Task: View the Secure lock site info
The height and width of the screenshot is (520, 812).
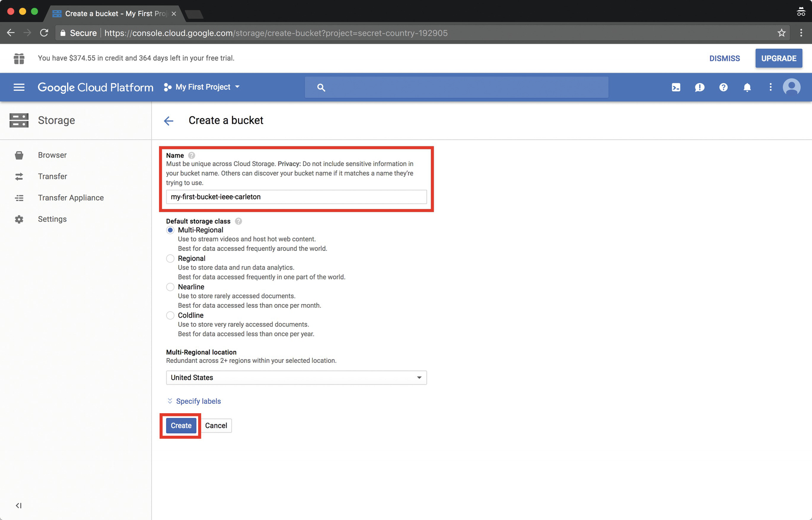Action: tap(78, 33)
